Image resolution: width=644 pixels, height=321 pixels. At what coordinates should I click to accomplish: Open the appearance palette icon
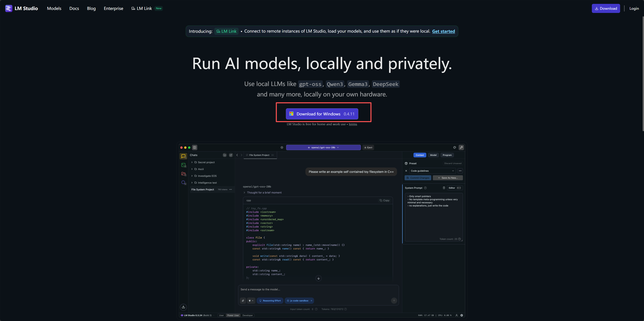455,147
